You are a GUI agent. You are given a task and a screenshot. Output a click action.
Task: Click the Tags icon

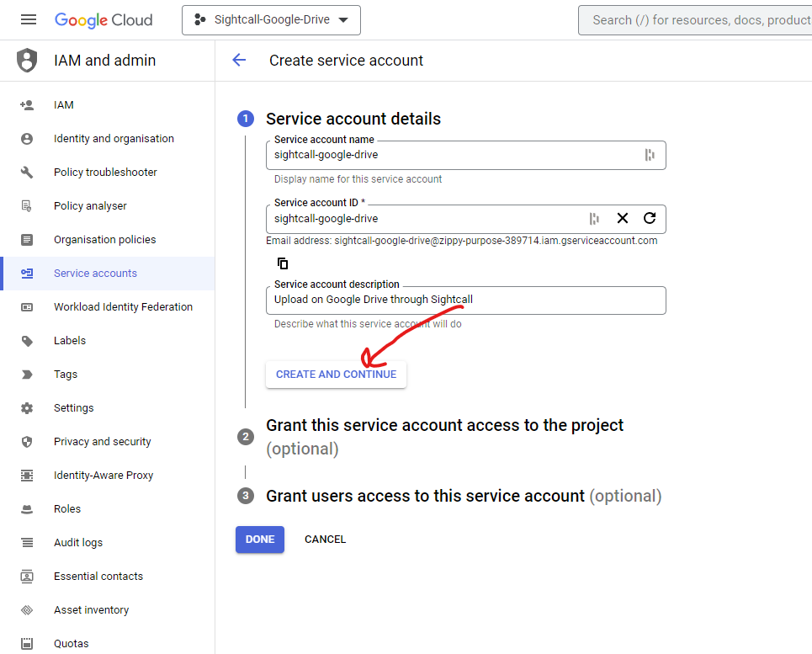coord(27,375)
